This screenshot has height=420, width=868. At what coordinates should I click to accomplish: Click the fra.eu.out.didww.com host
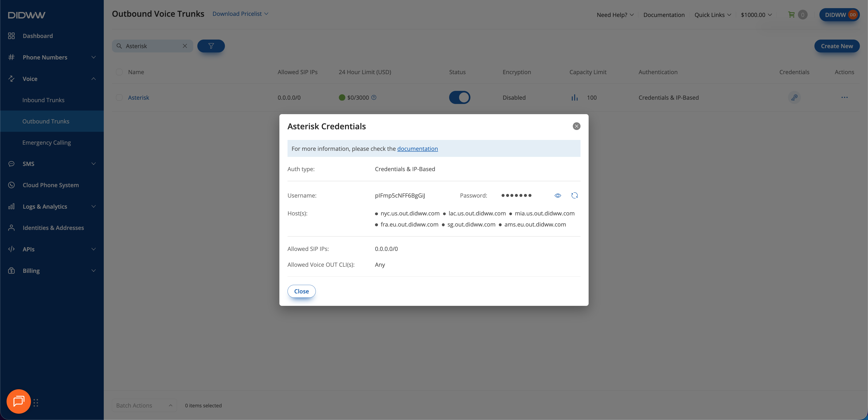(409, 224)
